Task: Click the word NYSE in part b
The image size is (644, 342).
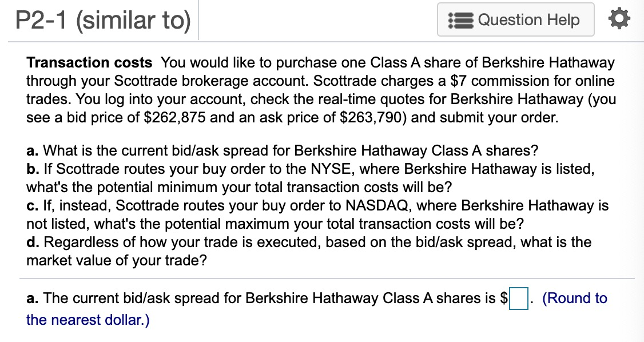Action: tap(331, 169)
